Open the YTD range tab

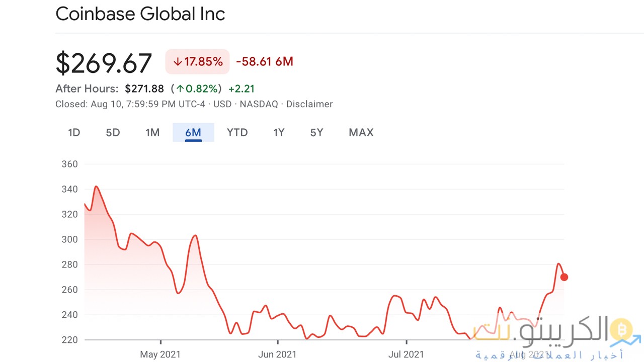click(x=237, y=133)
